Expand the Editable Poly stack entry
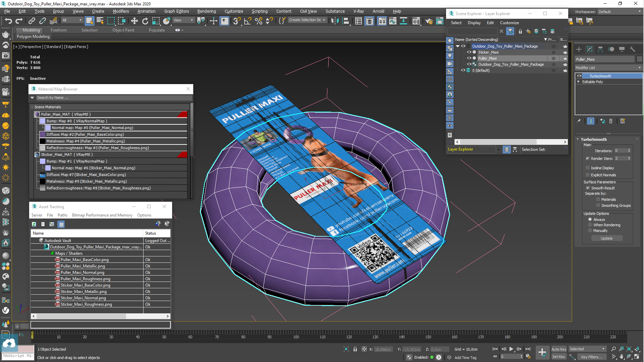Image resolution: width=644 pixels, height=362 pixels. [579, 82]
